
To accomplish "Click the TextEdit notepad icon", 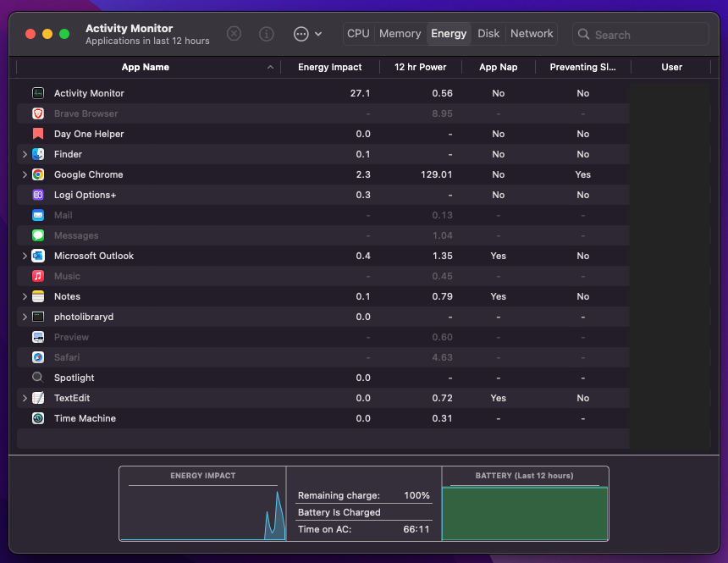I will coord(38,398).
